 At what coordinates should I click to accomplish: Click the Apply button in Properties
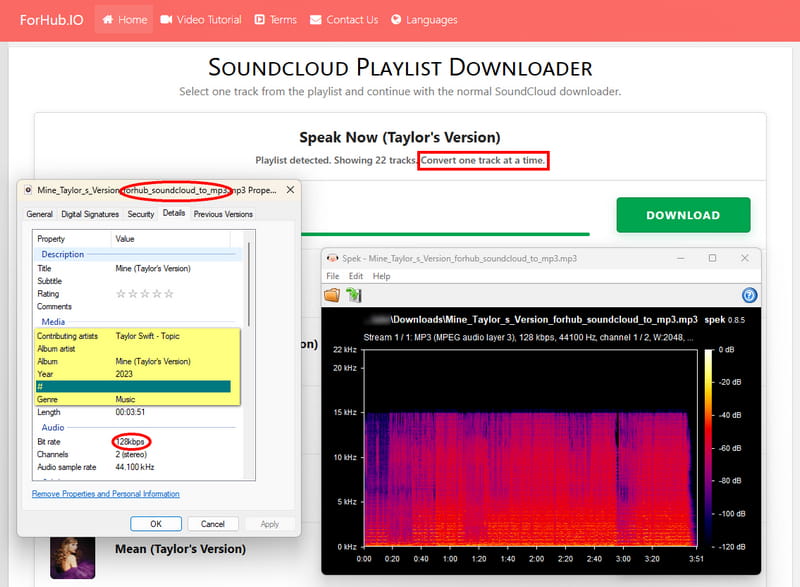tap(269, 524)
